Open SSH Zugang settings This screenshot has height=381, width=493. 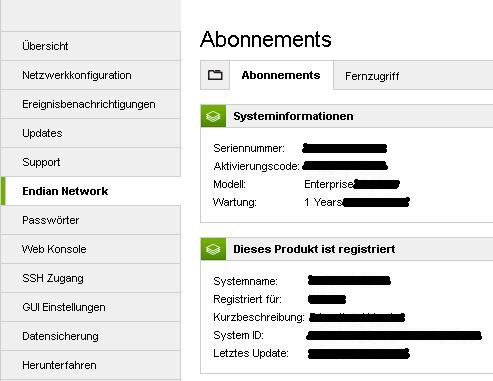pyautogui.click(x=90, y=278)
